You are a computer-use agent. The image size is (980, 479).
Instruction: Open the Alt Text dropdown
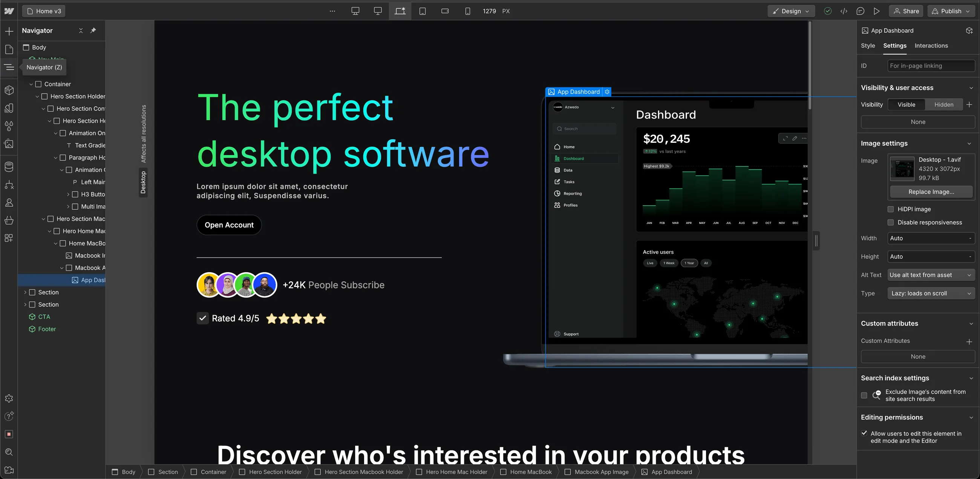(931, 275)
